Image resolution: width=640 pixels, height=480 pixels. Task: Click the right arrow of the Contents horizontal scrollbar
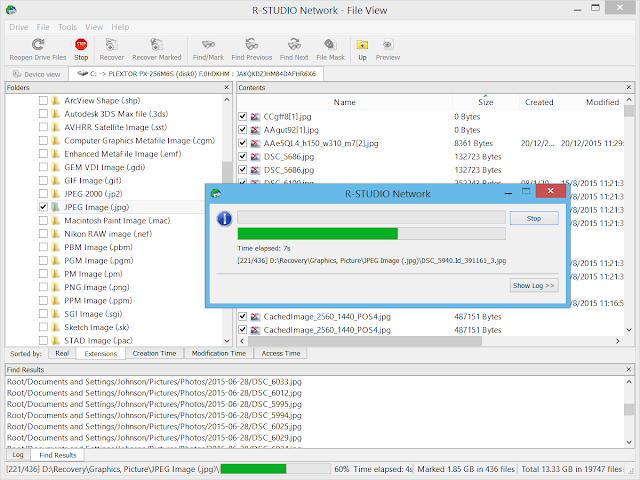coord(618,341)
